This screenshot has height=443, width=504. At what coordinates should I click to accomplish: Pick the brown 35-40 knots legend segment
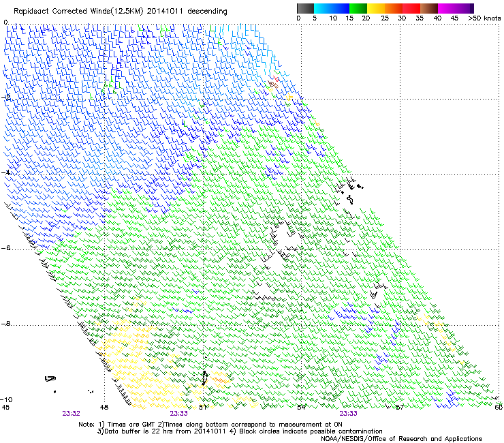(429, 8)
